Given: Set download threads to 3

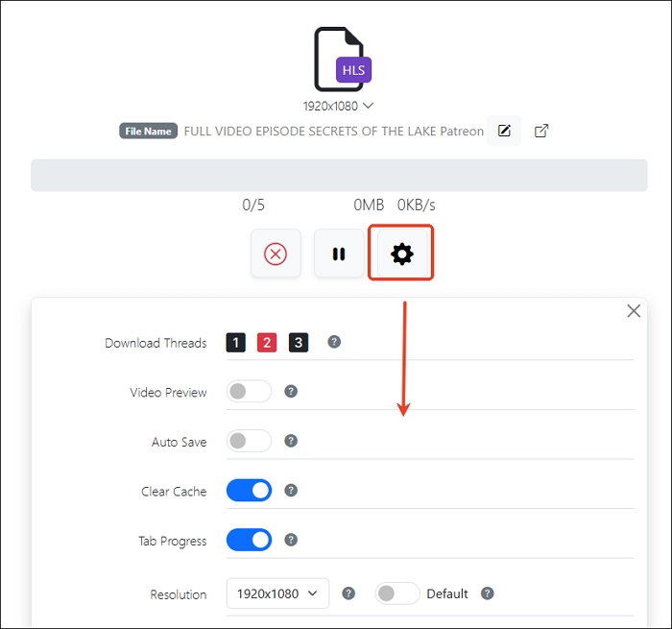Looking at the screenshot, I should [x=299, y=343].
